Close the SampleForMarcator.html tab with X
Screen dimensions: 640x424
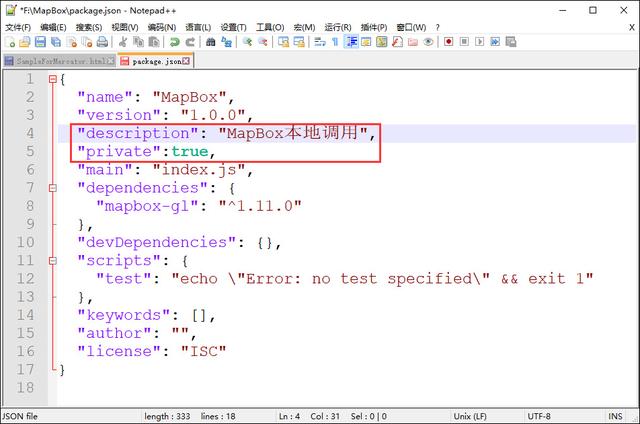111,61
